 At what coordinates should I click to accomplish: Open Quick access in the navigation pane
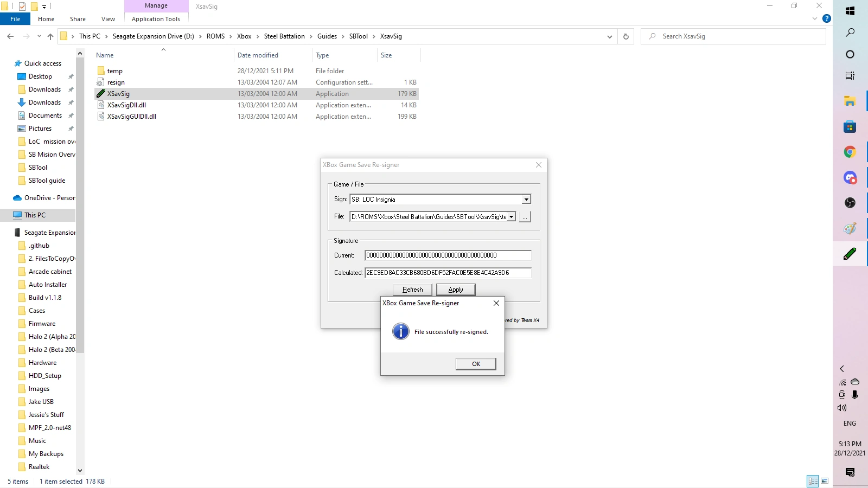click(43, 63)
